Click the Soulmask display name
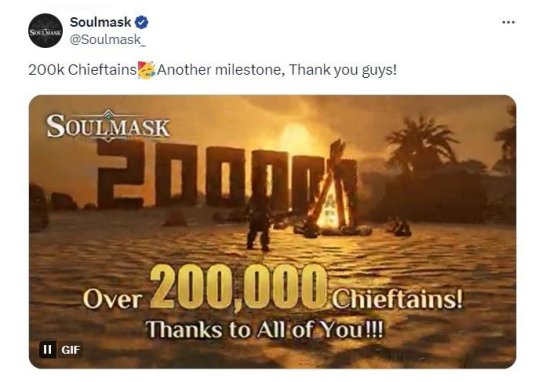Image resolution: width=554 pixels, height=382 pixels. (x=101, y=22)
